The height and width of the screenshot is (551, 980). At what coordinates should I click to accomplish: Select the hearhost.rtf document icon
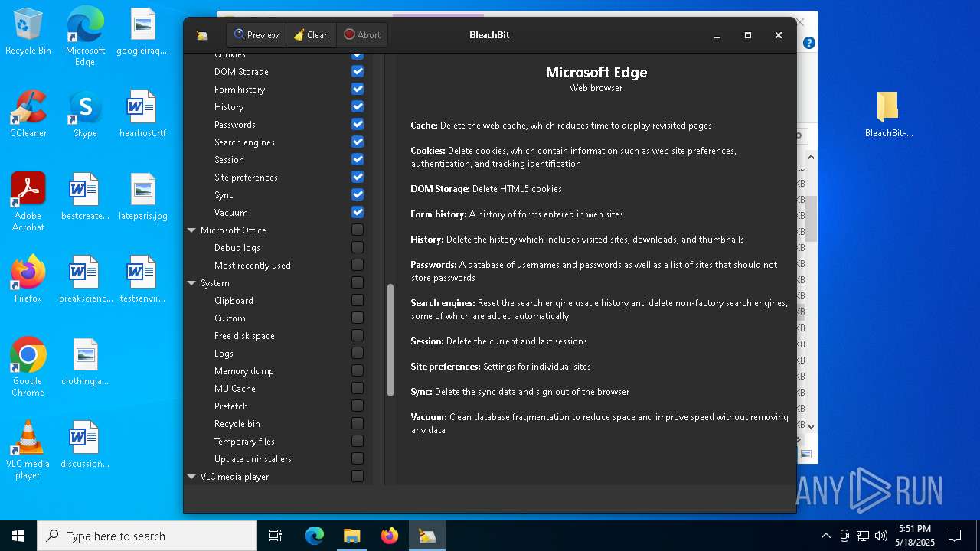(142, 114)
